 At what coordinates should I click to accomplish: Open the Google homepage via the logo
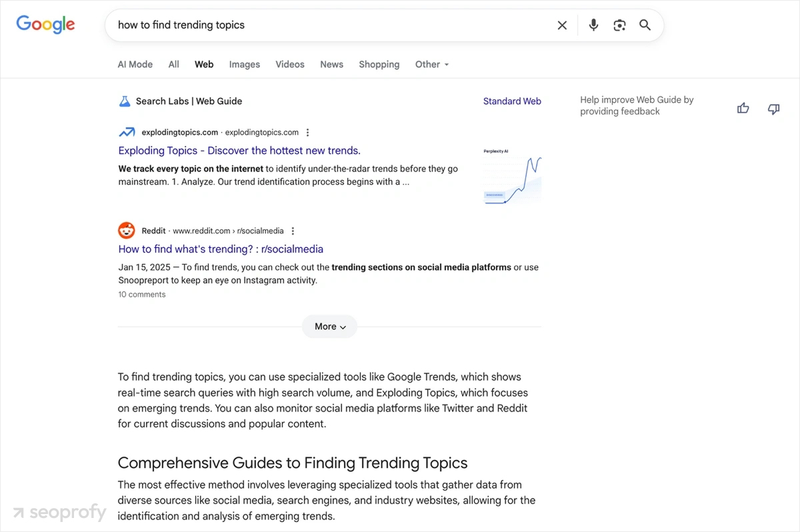pyautogui.click(x=45, y=25)
